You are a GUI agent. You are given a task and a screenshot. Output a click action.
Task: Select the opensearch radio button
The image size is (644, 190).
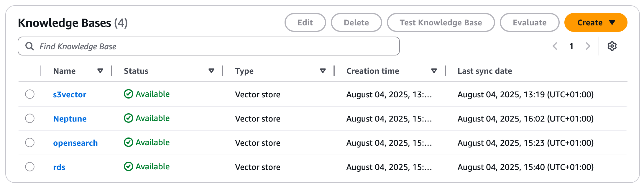tap(30, 142)
